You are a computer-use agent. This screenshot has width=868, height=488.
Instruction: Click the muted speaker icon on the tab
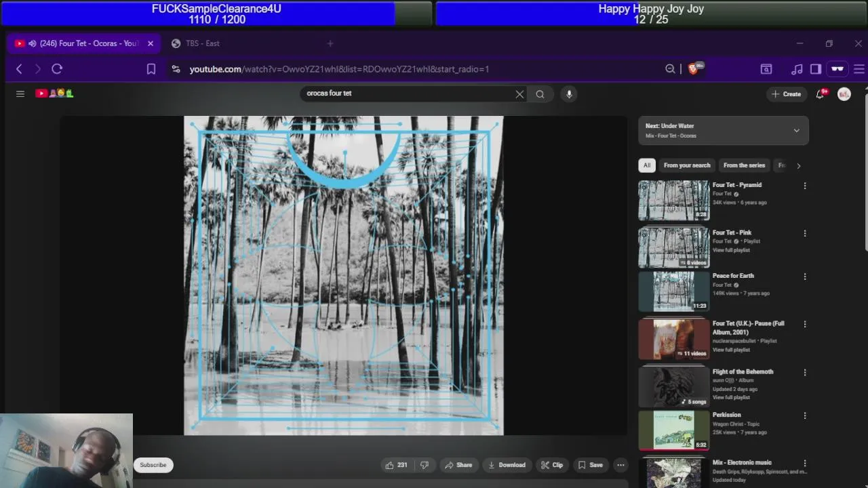click(32, 43)
